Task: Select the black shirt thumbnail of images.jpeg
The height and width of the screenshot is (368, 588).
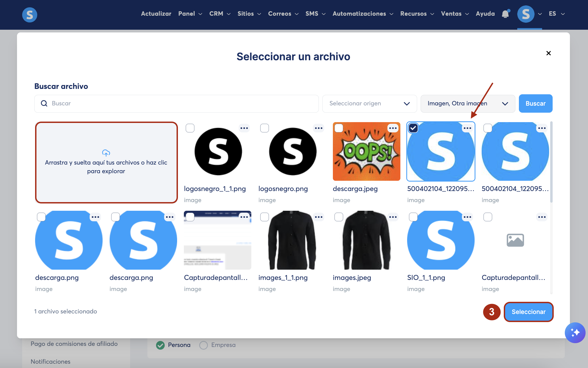Action: [367, 240]
